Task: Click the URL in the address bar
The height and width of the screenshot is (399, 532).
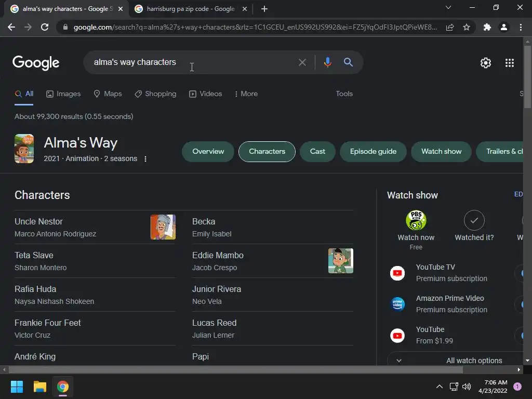Action: tap(255, 27)
